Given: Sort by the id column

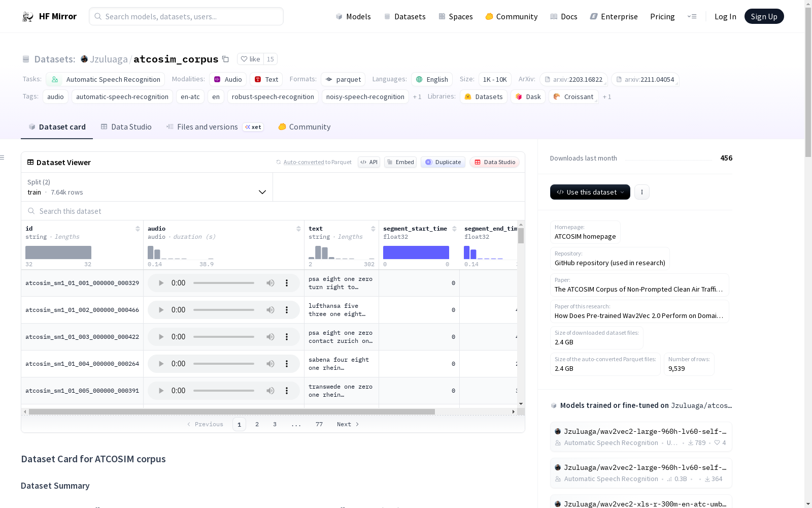Looking at the screenshot, I should pos(138,229).
